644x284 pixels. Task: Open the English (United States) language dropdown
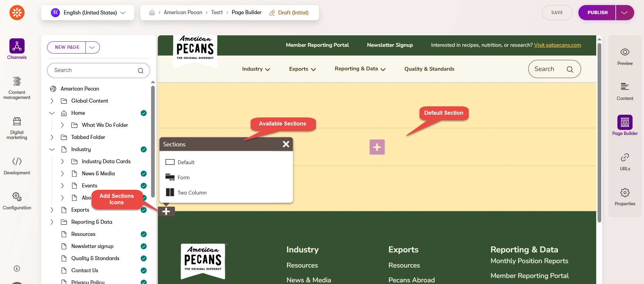(x=88, y=13)
